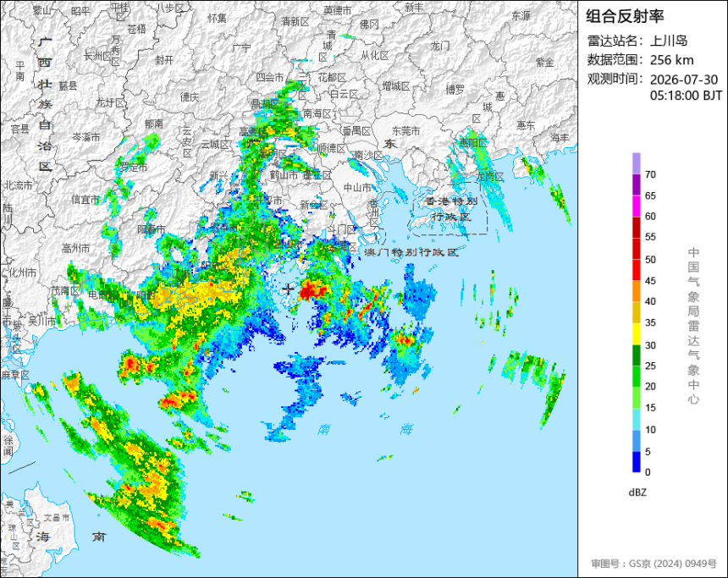This screenshot has width=728, height=578.
Task: Click the black cross radar station marker
Action: tap(289, 289)
